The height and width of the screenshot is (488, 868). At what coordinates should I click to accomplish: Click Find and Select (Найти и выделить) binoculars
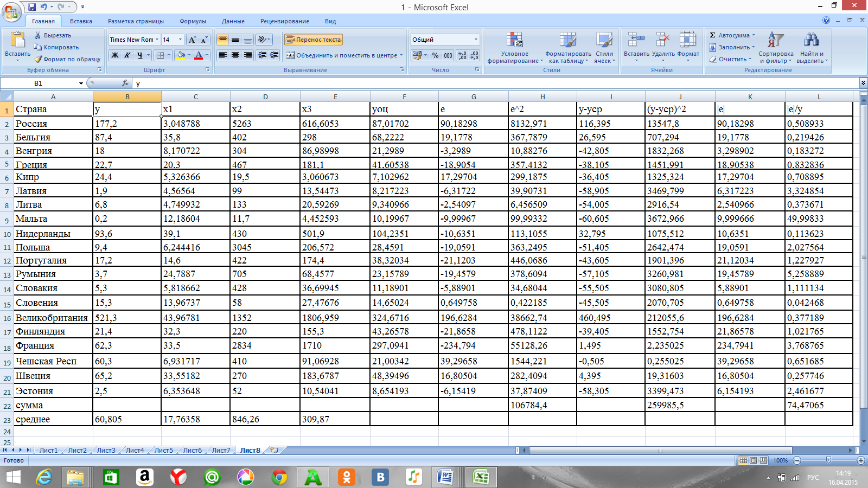coord(811,41)
